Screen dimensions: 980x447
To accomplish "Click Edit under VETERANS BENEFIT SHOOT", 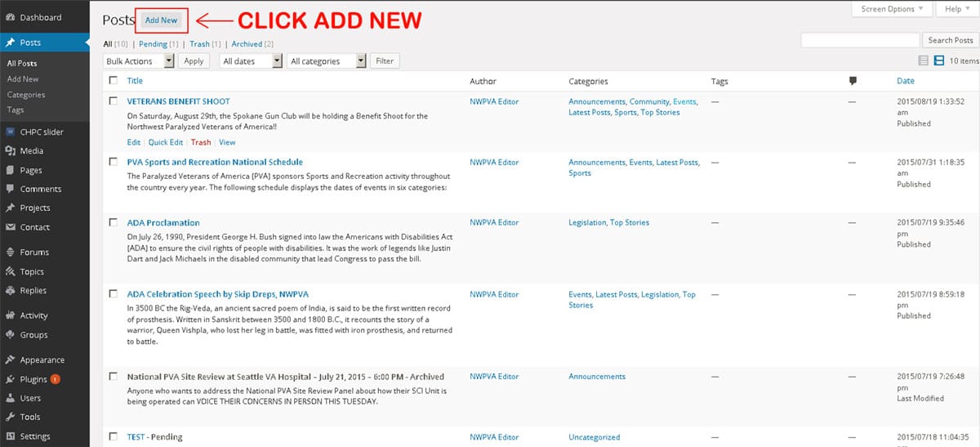I will click(x=134, y=142).
